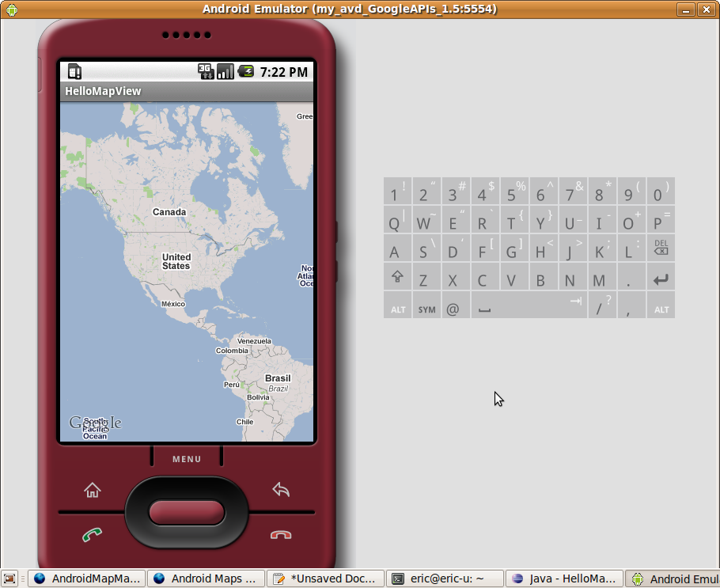
Task: Click the emulator MENU button
Action: [187, 459]
